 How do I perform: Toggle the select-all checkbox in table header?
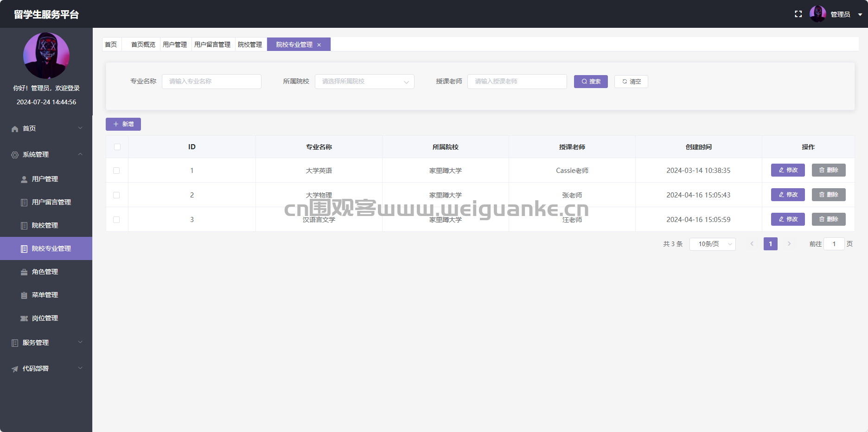coord(117,147)
